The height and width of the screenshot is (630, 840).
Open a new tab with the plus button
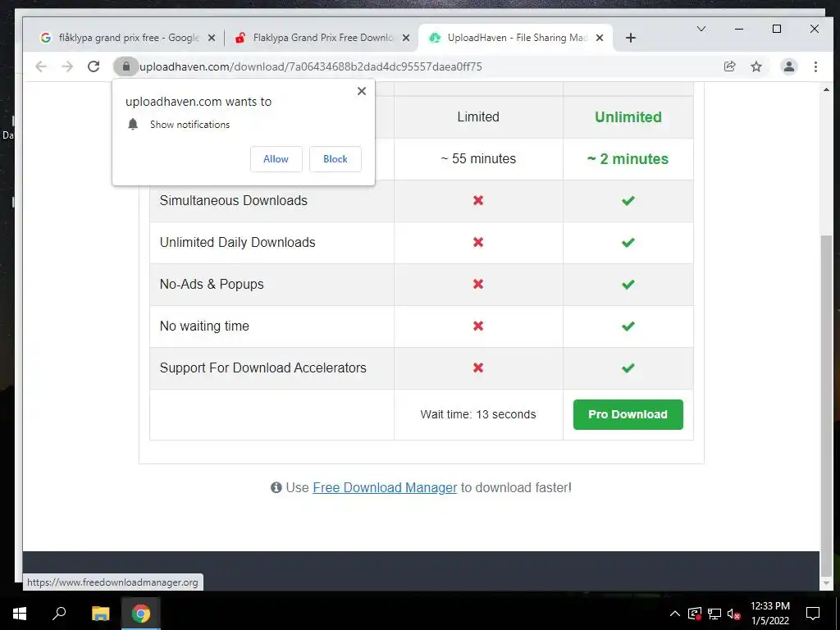click(x=631, y=38)
